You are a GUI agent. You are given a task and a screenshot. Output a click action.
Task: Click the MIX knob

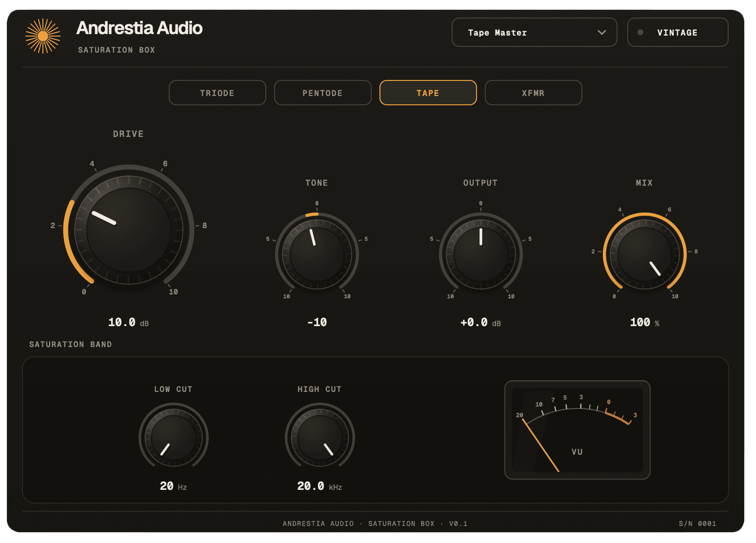pyautogui.click(x=645, y=254)
